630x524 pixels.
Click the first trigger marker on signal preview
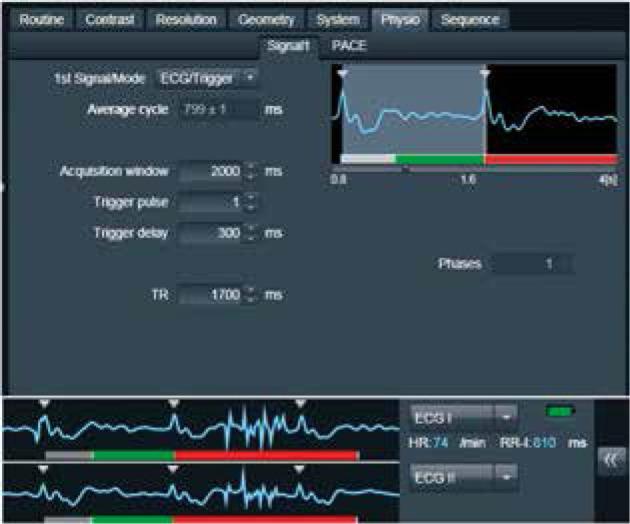[x=342, y=74]
